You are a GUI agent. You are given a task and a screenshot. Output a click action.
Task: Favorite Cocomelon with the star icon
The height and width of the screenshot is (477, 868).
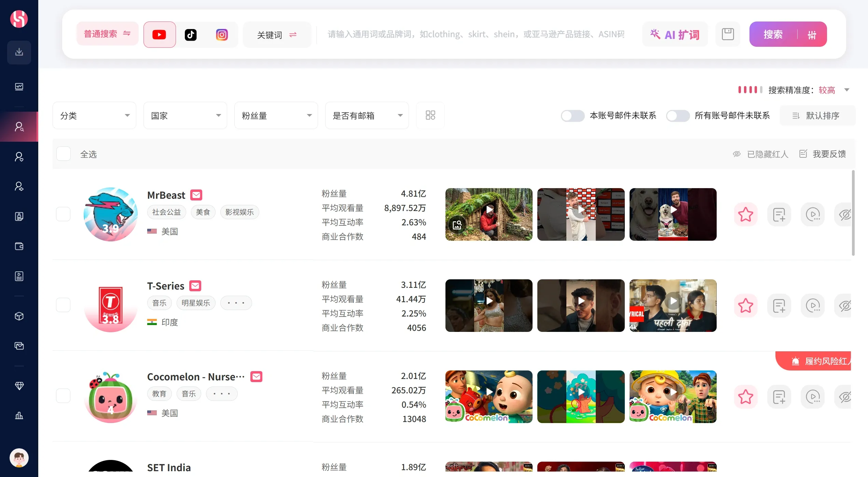pos(745,396)
